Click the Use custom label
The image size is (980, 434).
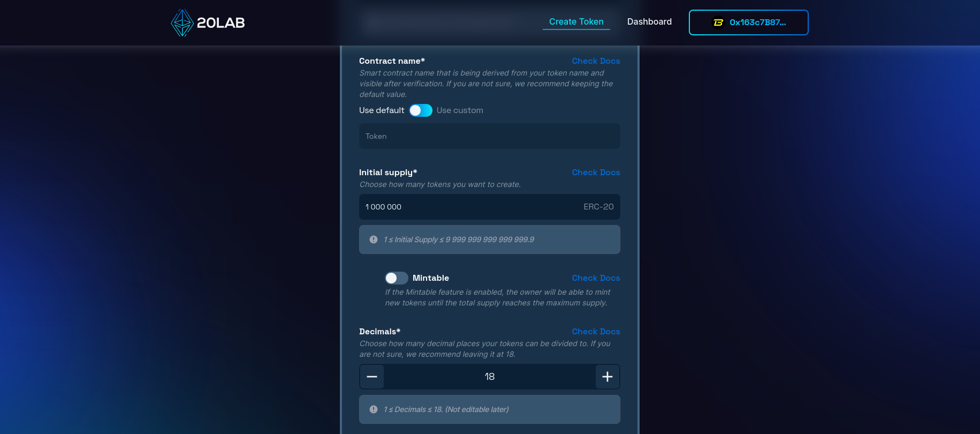[460, 110]
